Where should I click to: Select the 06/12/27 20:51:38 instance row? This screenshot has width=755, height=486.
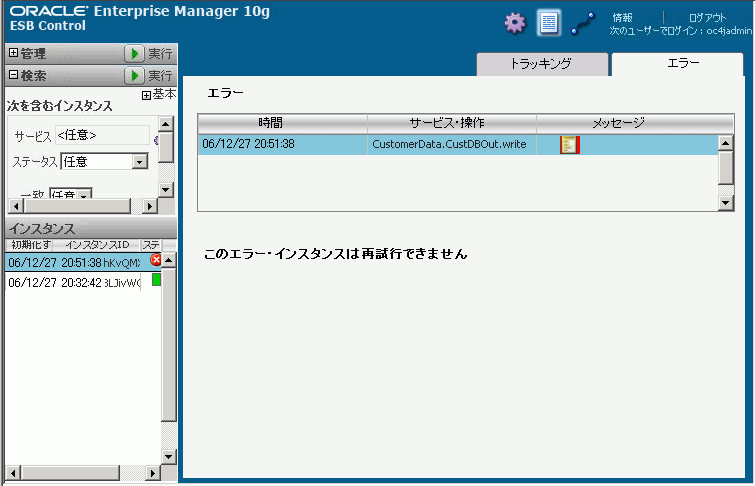click(x=84, y=262)
